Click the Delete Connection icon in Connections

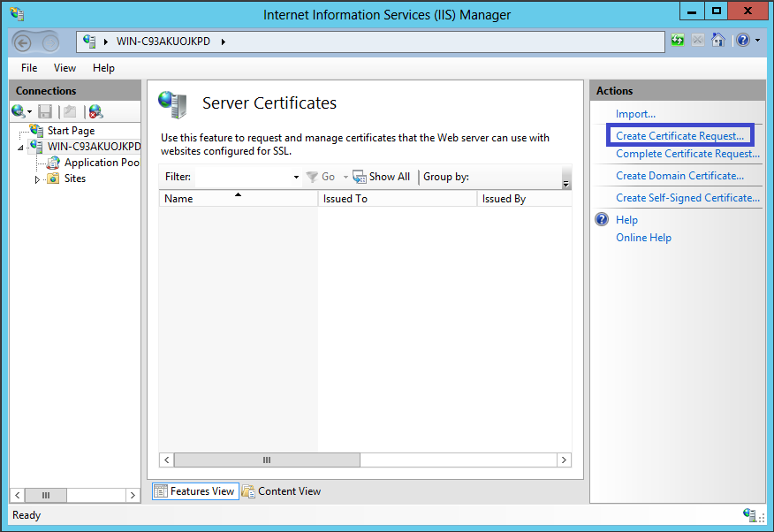[95, 111]
